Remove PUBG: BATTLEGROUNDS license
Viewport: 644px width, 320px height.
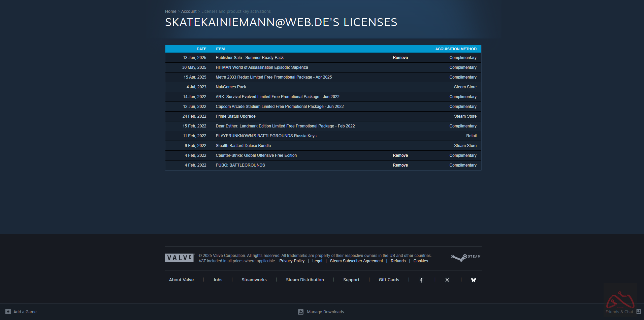point(400,165)
